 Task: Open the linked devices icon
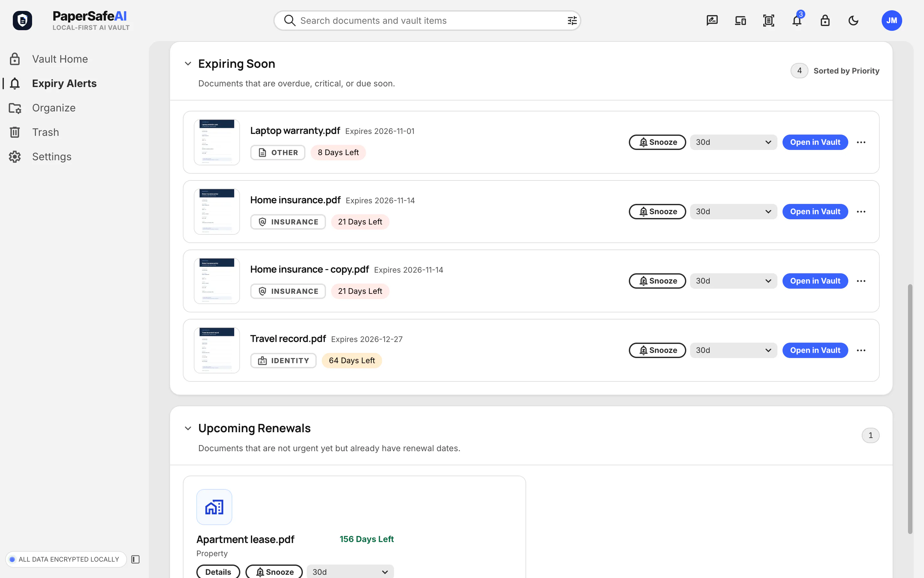click(740, 20)
